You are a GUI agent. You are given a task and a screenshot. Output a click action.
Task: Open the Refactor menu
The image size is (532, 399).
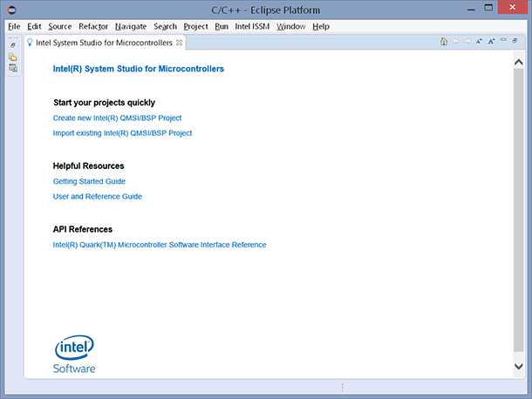point(93,26)
